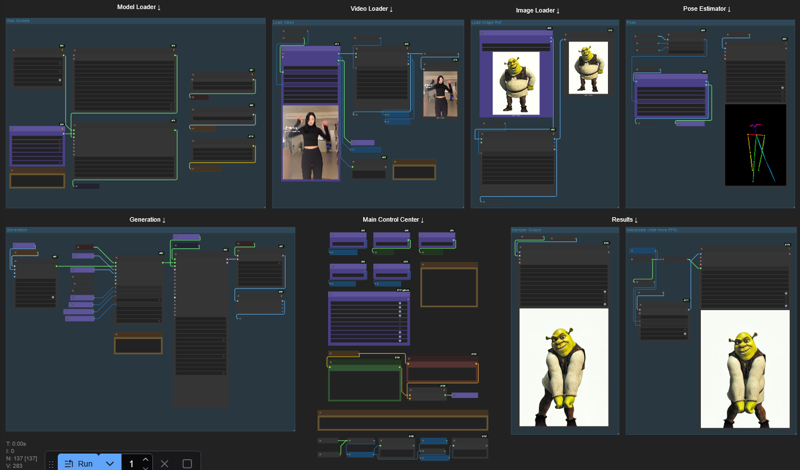
Task: Click the square clear-queue icon in the run toolbar
Action: pos(187,463)
